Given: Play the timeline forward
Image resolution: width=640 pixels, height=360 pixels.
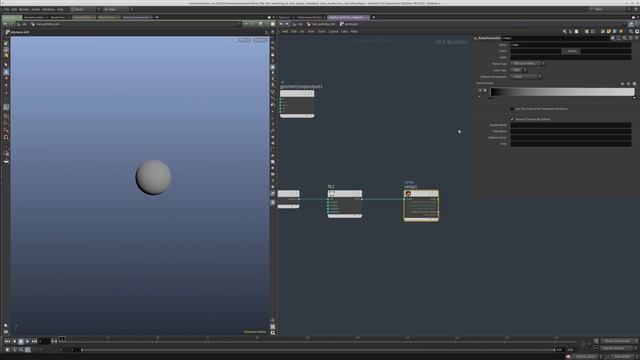Looking at the screenshot, I should tap(27, 341).
